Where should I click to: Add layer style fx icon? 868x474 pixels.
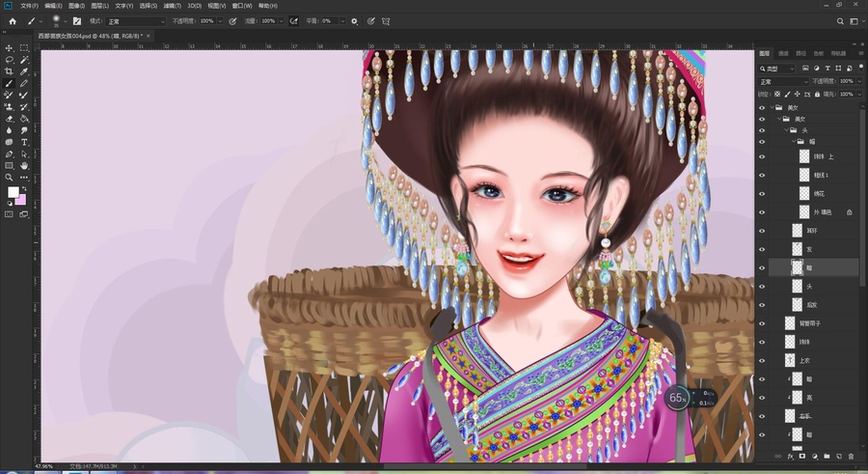click(791, 457)
